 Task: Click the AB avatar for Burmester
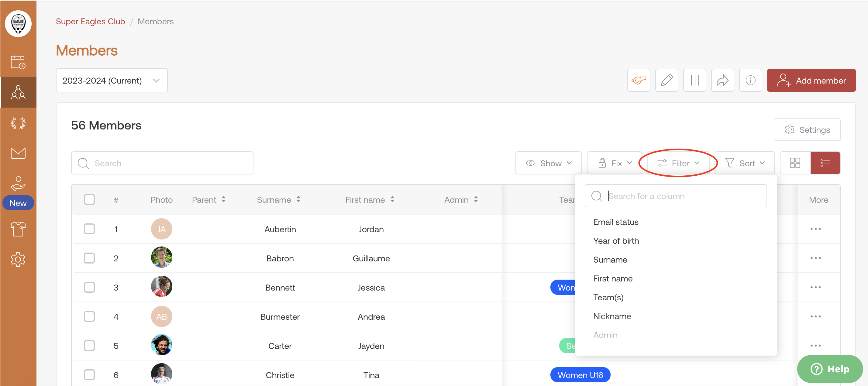(161, 317)
